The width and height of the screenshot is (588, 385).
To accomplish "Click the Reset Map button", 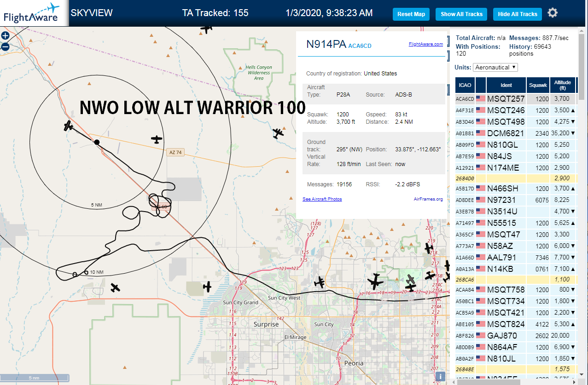I will tap(411, 14).
